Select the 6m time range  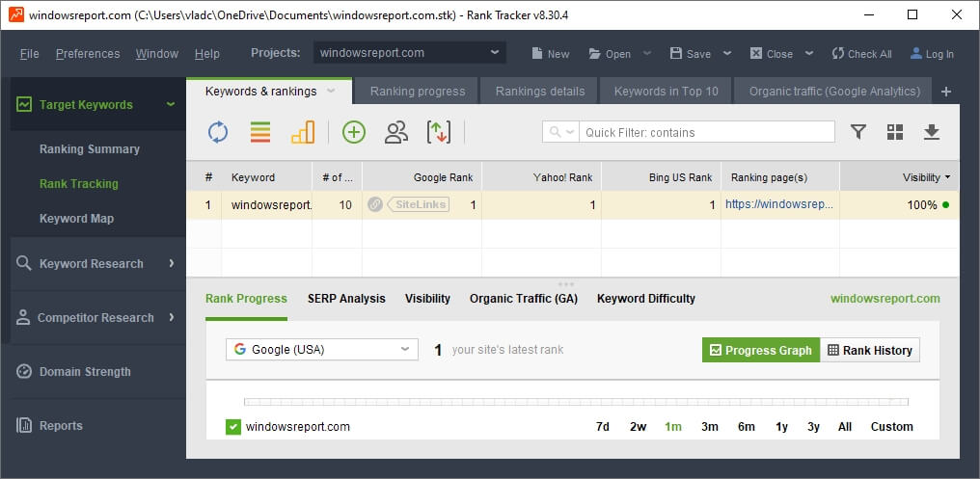click(747, 427)
